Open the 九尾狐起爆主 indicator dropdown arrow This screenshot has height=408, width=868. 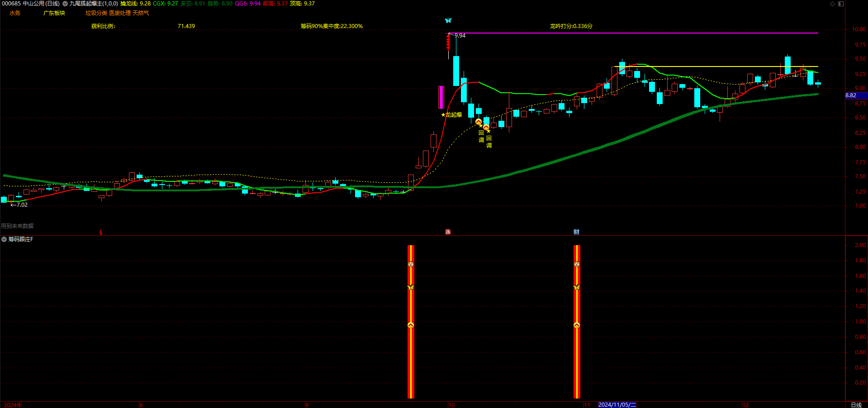pyautogui.click(x=65, y=4)
